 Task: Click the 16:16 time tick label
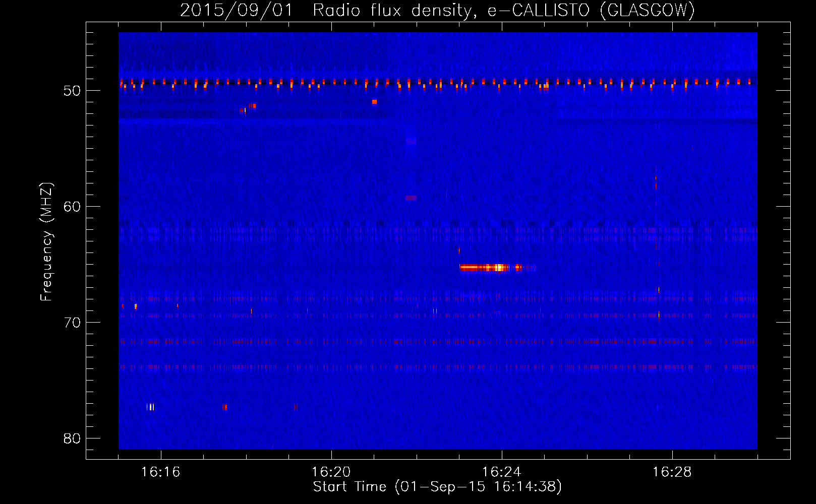pos(160,472)
